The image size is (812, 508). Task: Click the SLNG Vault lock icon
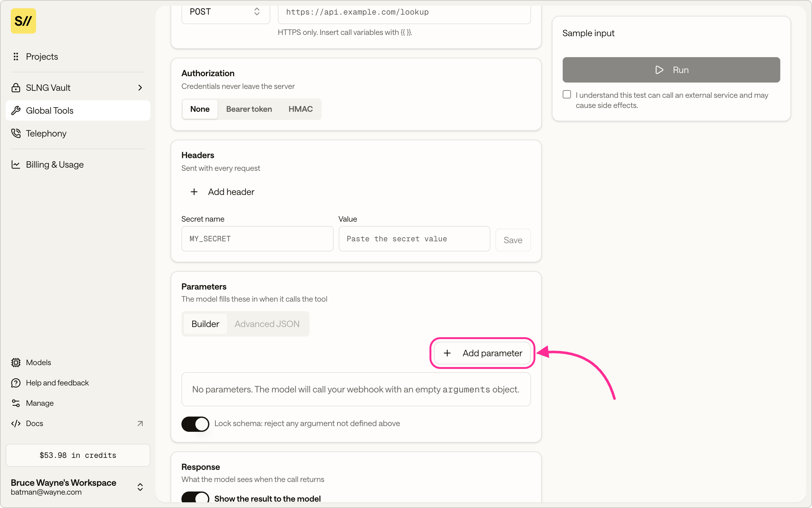(16, 88)
